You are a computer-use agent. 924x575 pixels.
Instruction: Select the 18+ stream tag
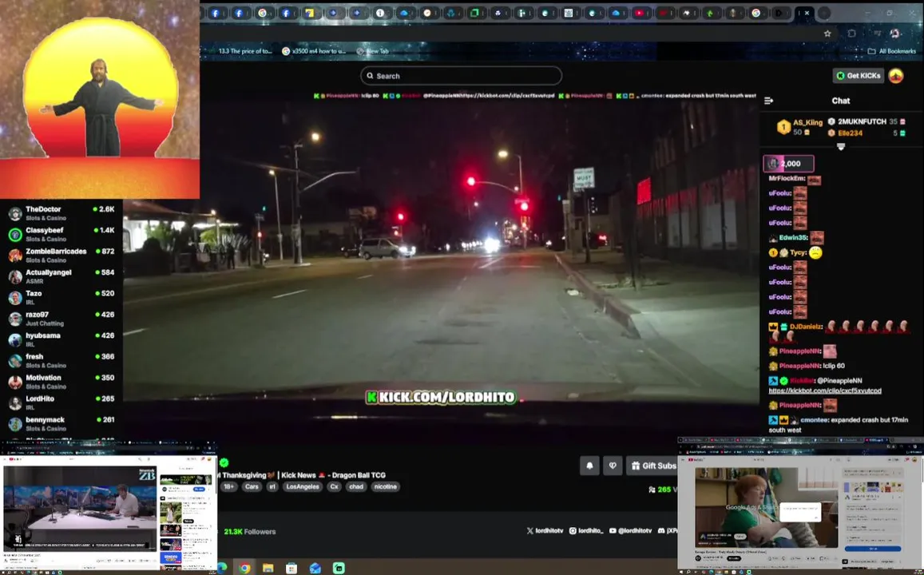[228, 486]
